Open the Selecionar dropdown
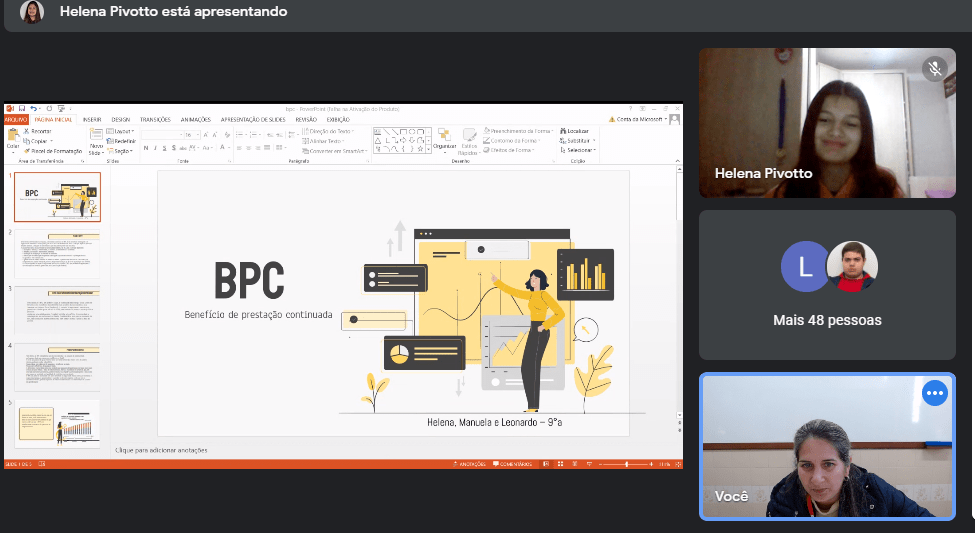 point(579,150)
